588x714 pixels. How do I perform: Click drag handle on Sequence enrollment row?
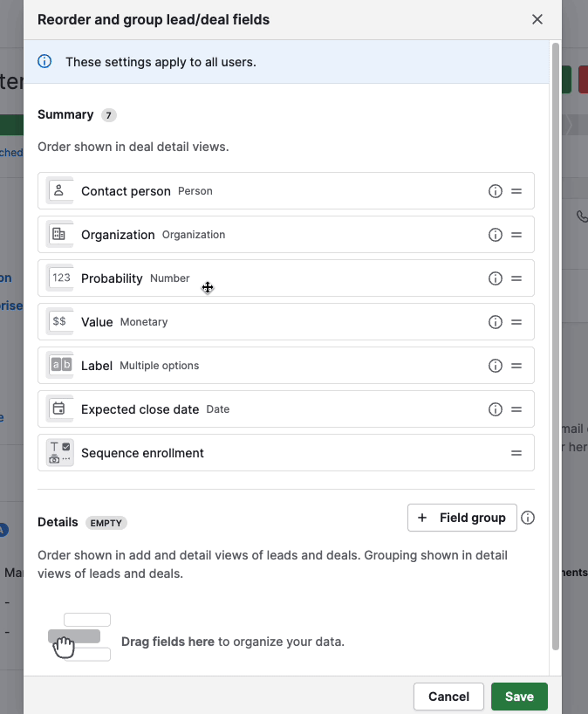516,453
